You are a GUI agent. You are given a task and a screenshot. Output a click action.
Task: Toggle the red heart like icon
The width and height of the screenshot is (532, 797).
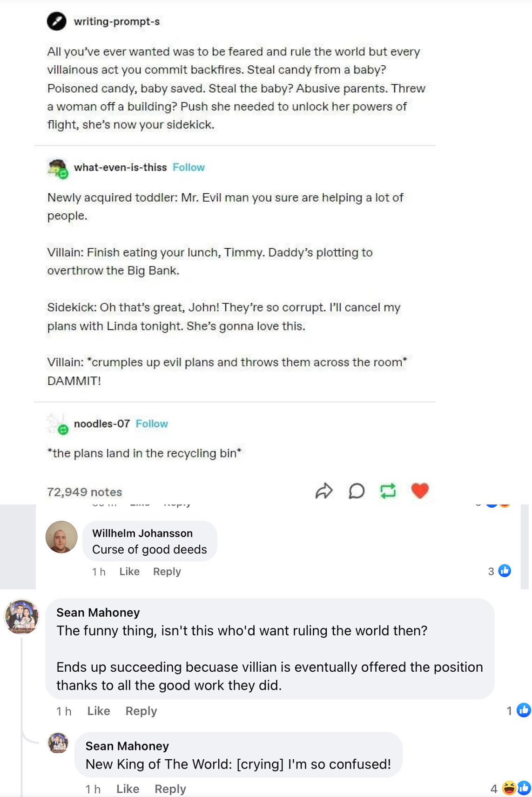click(x=420, y=490)
